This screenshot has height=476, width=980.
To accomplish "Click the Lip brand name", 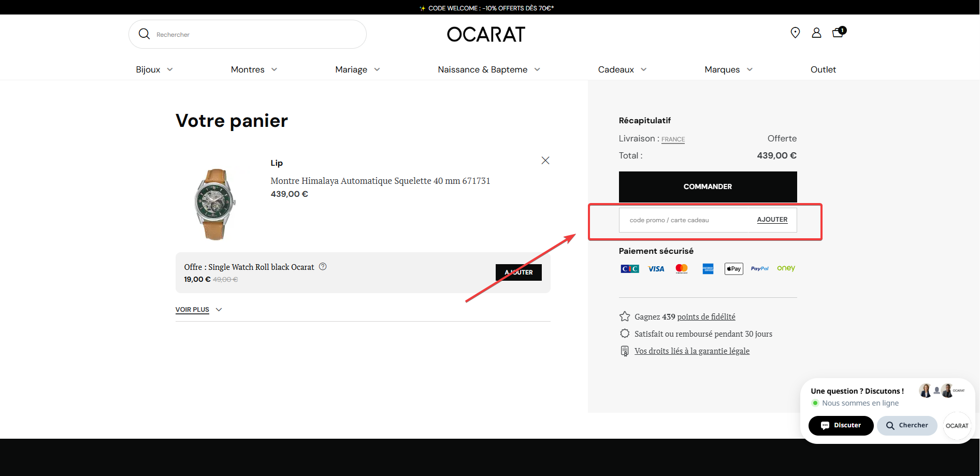I will tap(277, 163).
